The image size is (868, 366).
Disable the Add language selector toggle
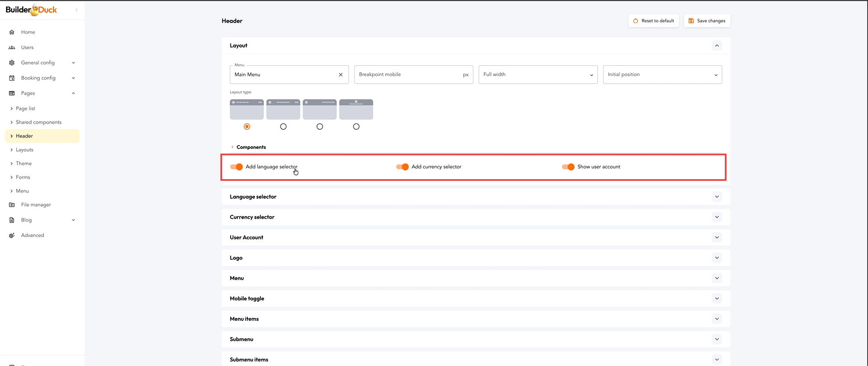[236, 167]
